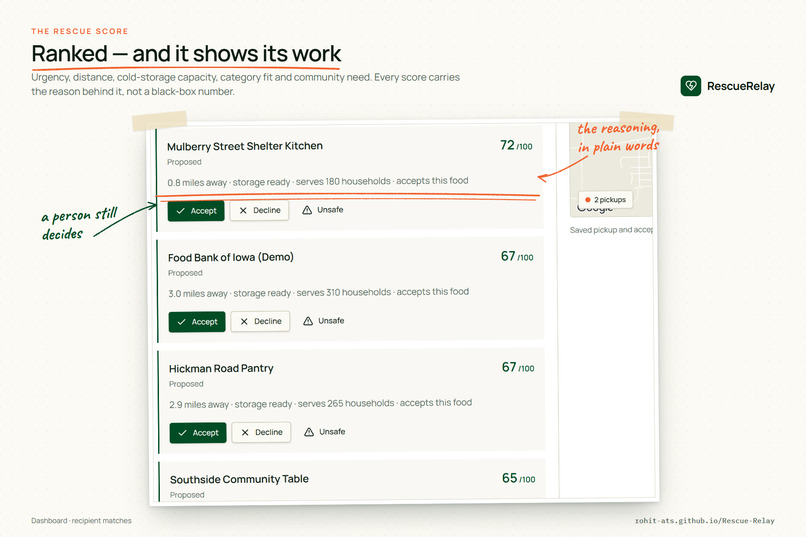806x537 pixels.
Task: Accept the Hickman Road Pantry match
Action: point(198,433)
